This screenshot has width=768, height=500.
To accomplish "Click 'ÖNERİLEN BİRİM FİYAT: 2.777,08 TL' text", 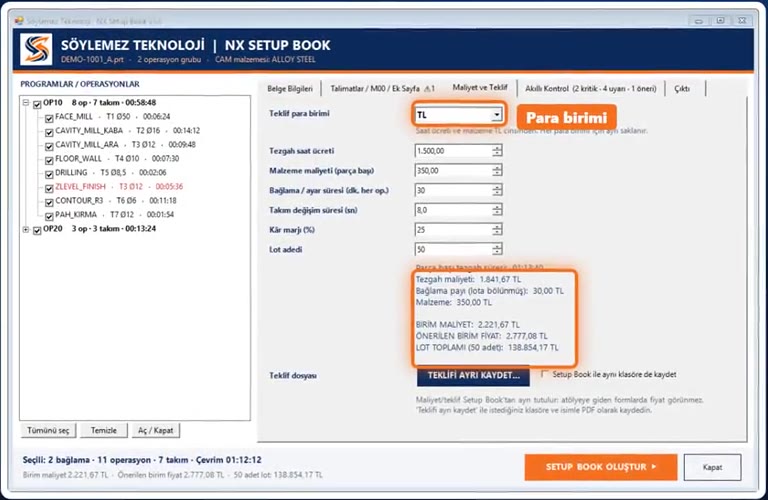I will (x=481, y=336).
